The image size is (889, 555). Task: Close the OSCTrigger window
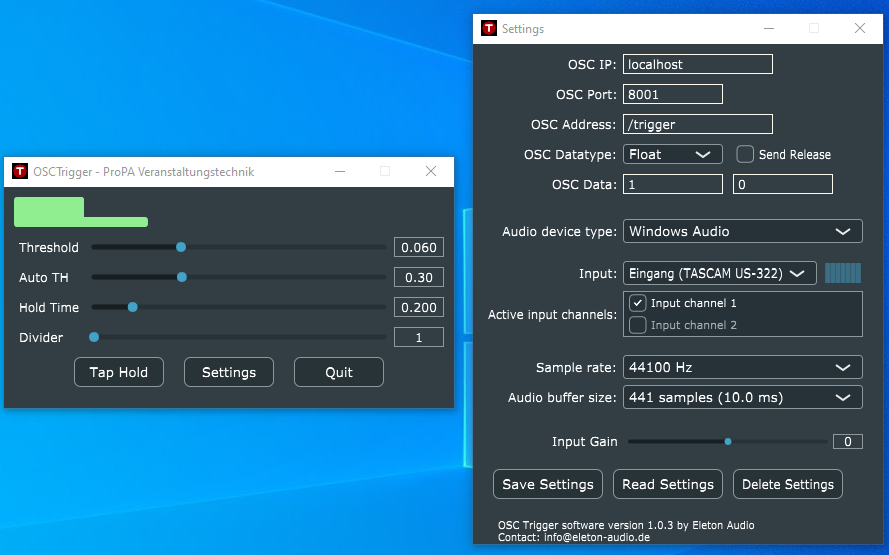[x=431, y=171]
